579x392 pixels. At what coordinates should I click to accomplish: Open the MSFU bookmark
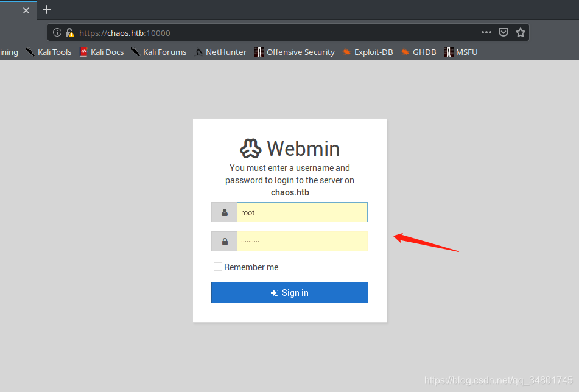[461, 52]
